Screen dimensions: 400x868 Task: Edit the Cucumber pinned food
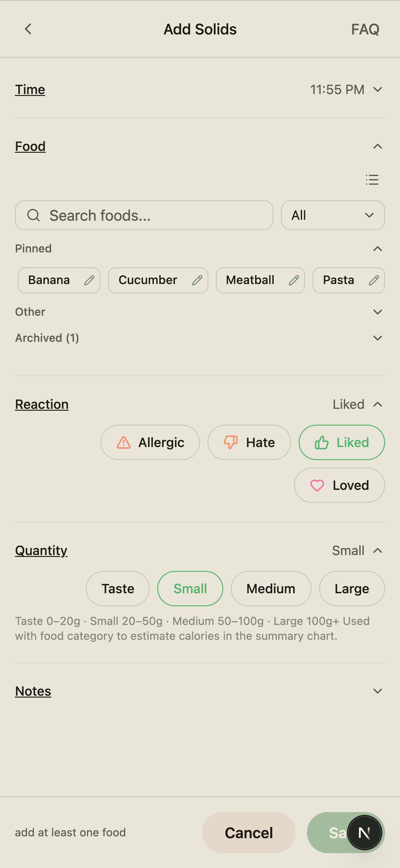[x=197, y=280]
